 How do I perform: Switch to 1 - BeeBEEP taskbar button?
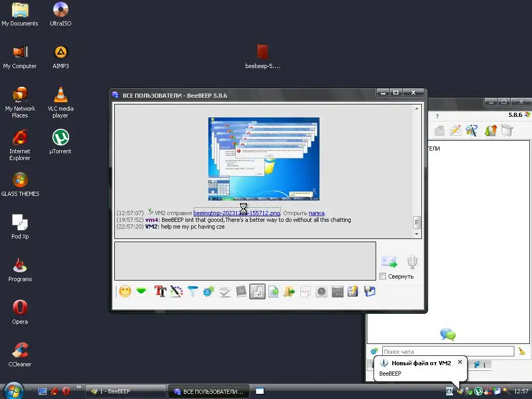(126, 391)
